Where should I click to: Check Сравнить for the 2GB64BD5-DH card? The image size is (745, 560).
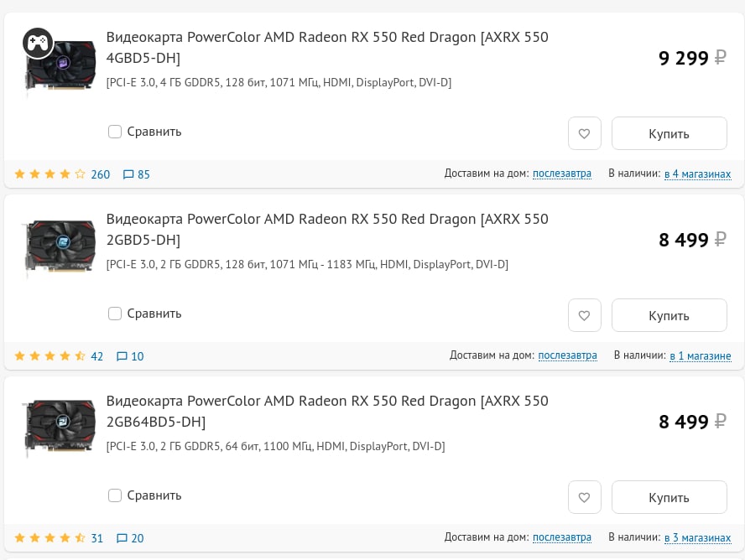(114, 495)
